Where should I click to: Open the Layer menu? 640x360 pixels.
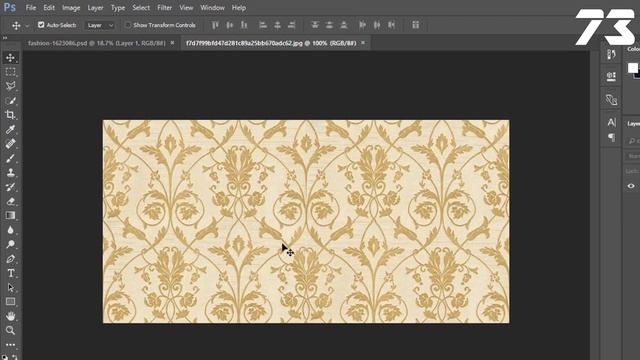click(x=95, y=7)
